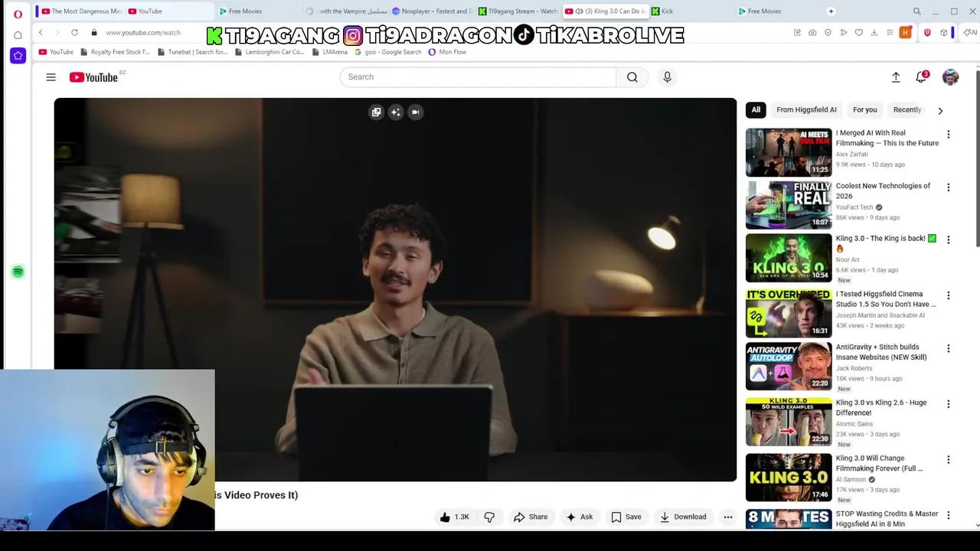Click the heart bookmark icon in address bar
Image resolution: width=980 pixels, height=551 pixels.
[858, 33]
